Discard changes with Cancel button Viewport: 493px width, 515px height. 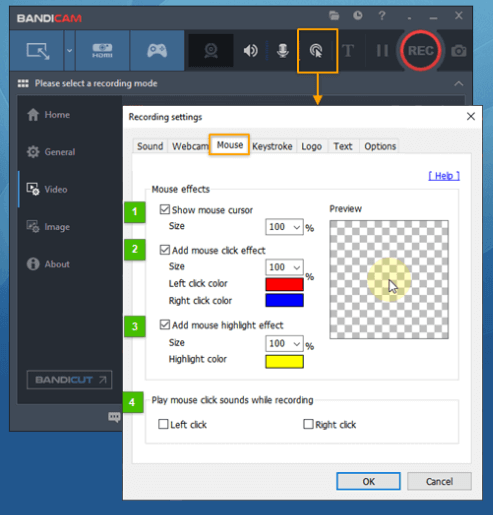point(439,481)
